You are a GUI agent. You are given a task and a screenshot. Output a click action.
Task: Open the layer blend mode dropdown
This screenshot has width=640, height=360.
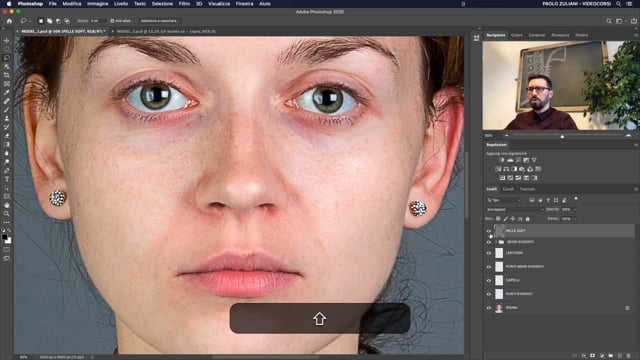[x=515, y=209]
